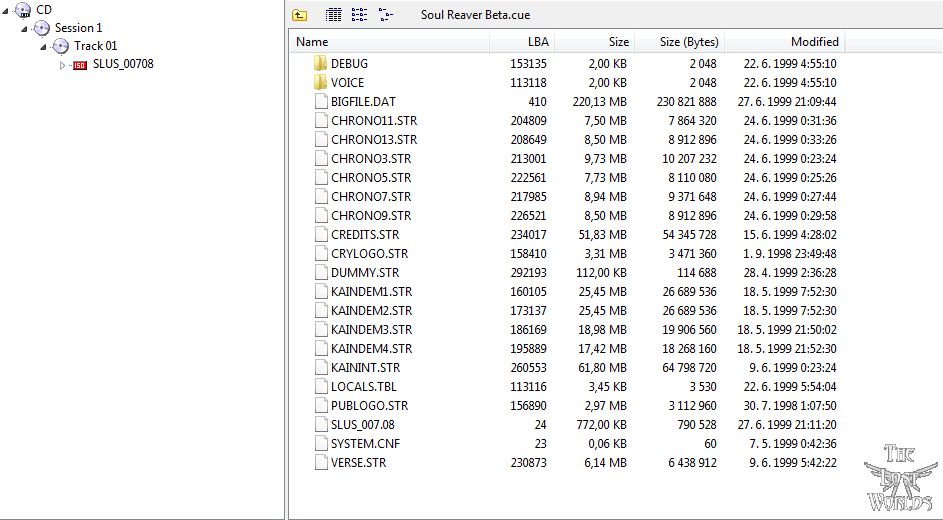Click the KAININT.STR file icon
Viewport: 943px width, 520px height.
[x=321, y=367]
